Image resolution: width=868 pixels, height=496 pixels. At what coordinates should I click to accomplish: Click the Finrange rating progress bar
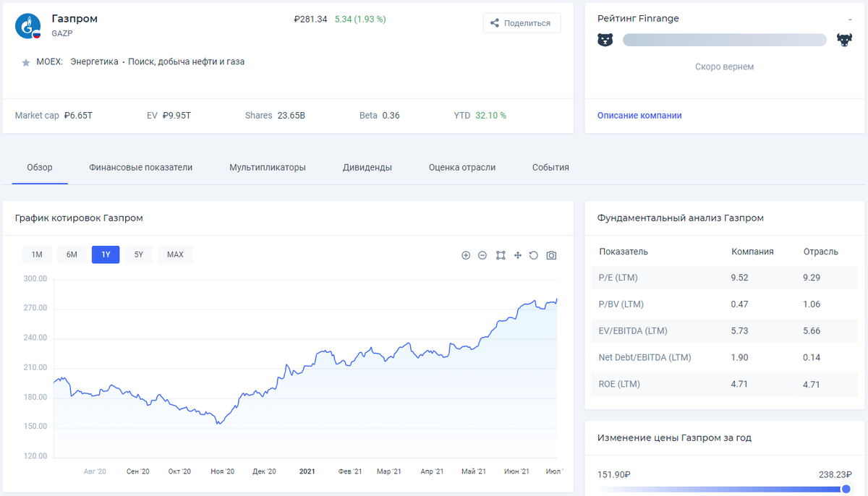(x=725, y=40)
